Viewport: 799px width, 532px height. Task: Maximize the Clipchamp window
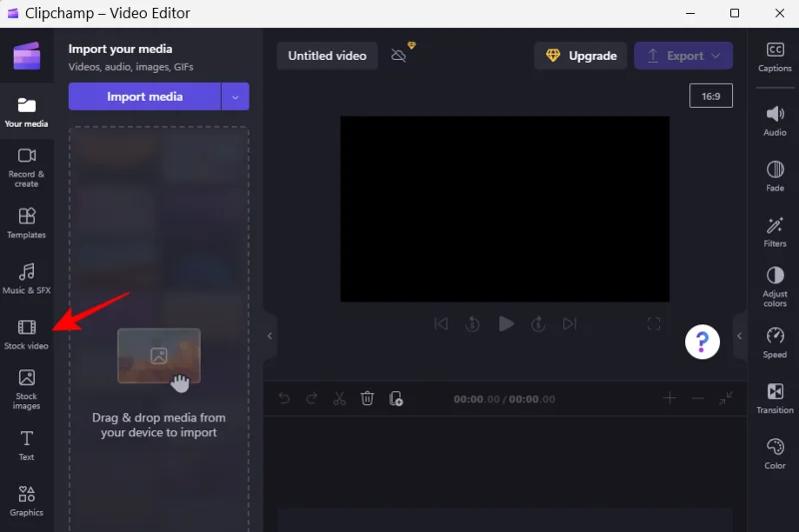(734, 13)
